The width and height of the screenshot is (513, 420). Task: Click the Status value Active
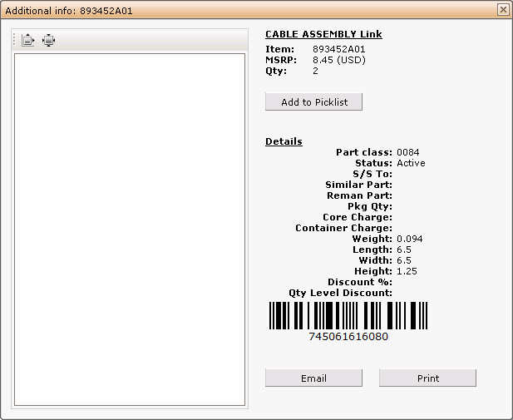[411, 163]
